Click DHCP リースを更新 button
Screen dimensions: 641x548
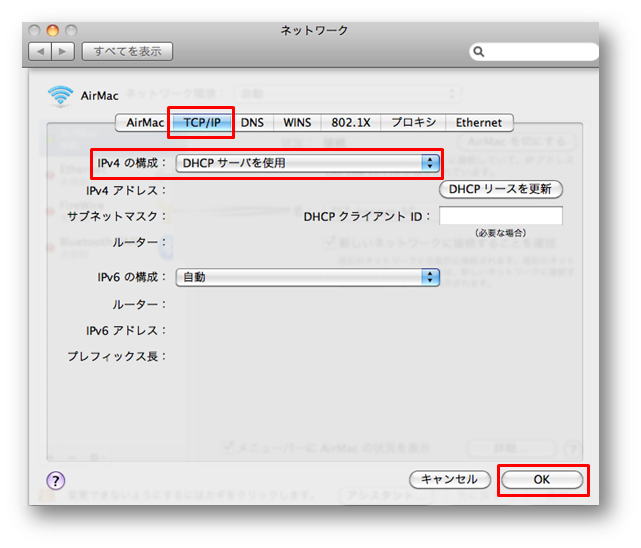point(501,189)
